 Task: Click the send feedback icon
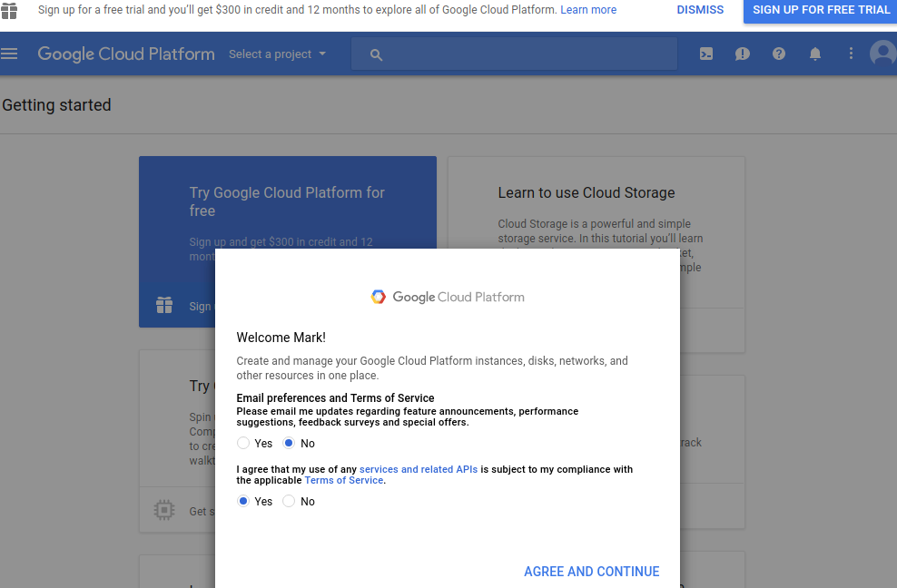click(x=743, y=54)
